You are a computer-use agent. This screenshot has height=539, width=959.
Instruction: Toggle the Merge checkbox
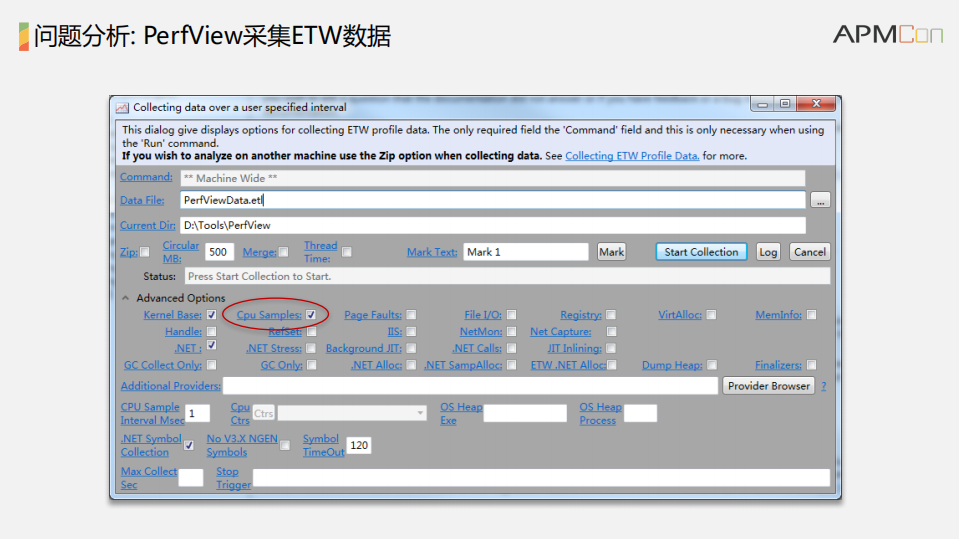[x=283, y=252]
